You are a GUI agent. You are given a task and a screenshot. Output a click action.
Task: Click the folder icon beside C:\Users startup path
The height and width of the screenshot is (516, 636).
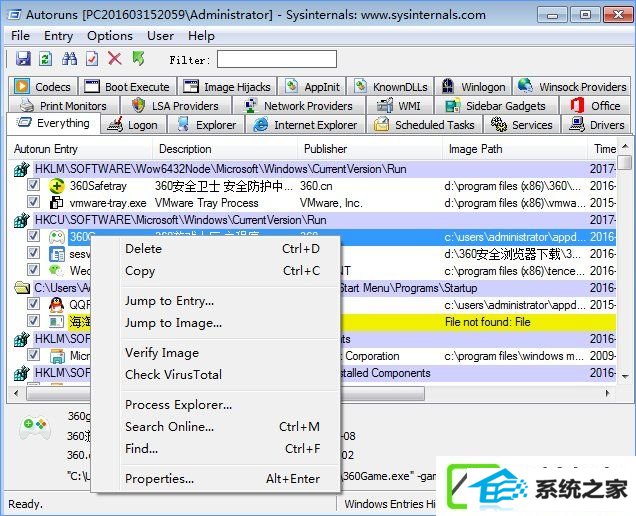coord(21,288)
